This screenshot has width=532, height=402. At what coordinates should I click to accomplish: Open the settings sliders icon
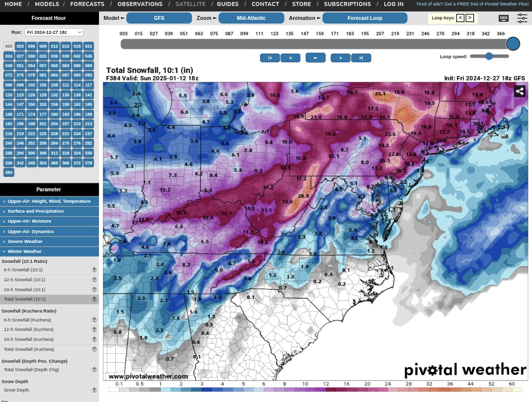[x=522, y=18]
